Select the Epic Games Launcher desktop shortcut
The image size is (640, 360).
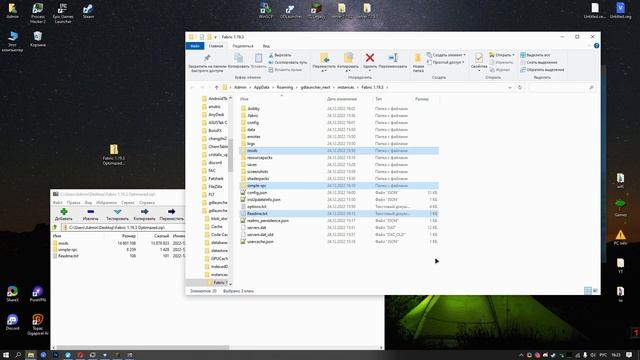pos(63,13)
